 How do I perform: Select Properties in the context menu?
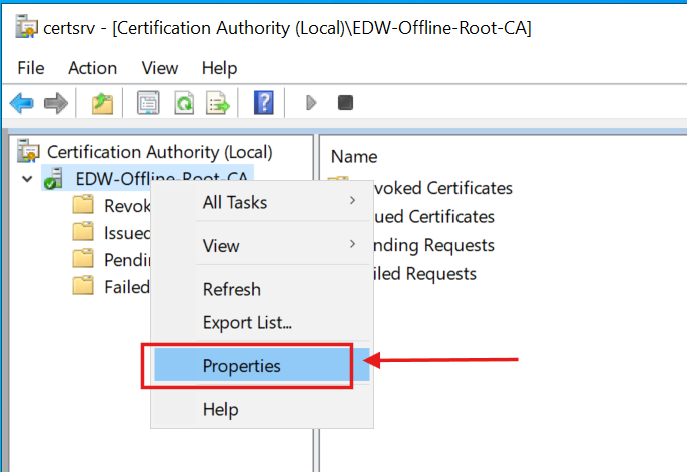262,365
